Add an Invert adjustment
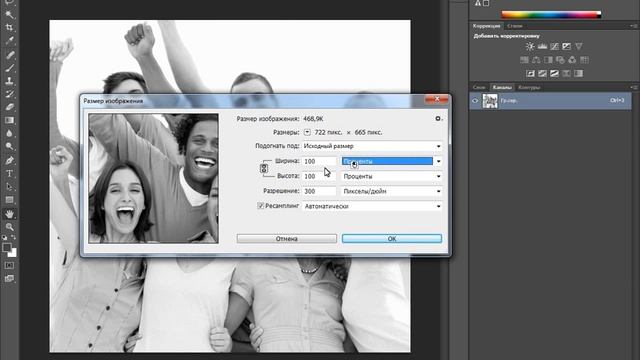Screen dimensions: 640x360 (530, 73)
